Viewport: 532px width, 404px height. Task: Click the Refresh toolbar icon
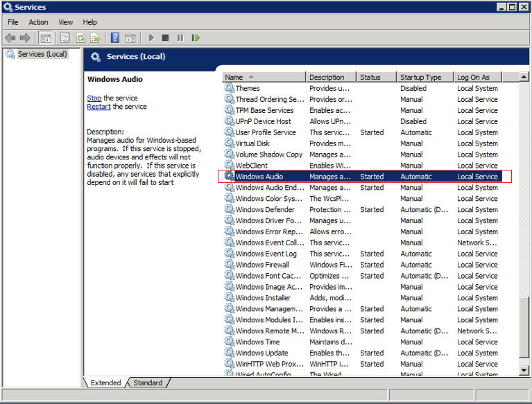[80, 37]
